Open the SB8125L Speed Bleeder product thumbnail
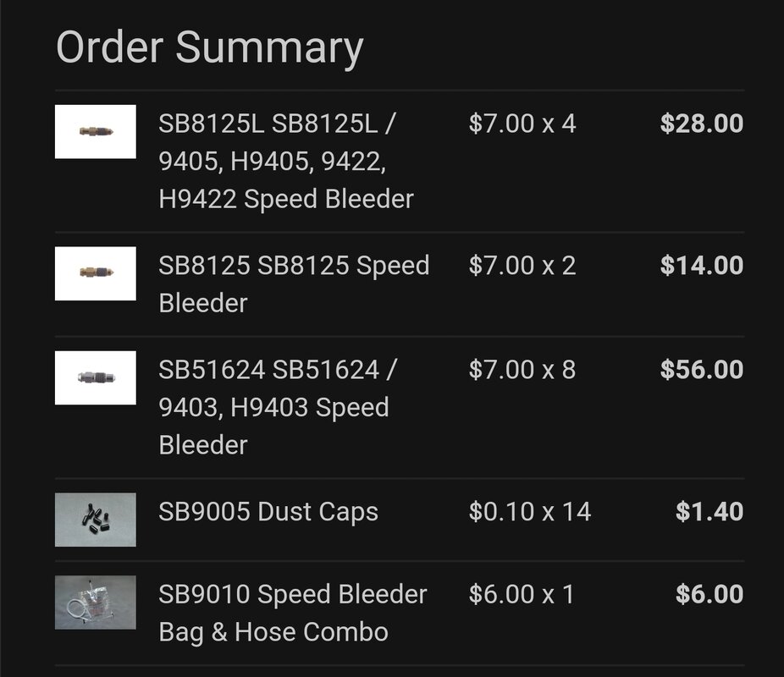 click(95, 131)
